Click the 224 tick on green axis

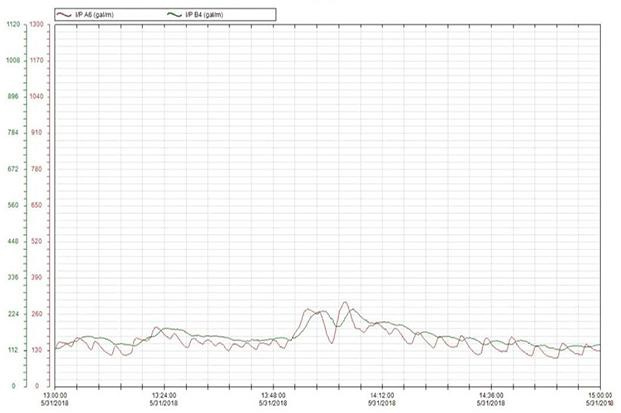[14, 314]
